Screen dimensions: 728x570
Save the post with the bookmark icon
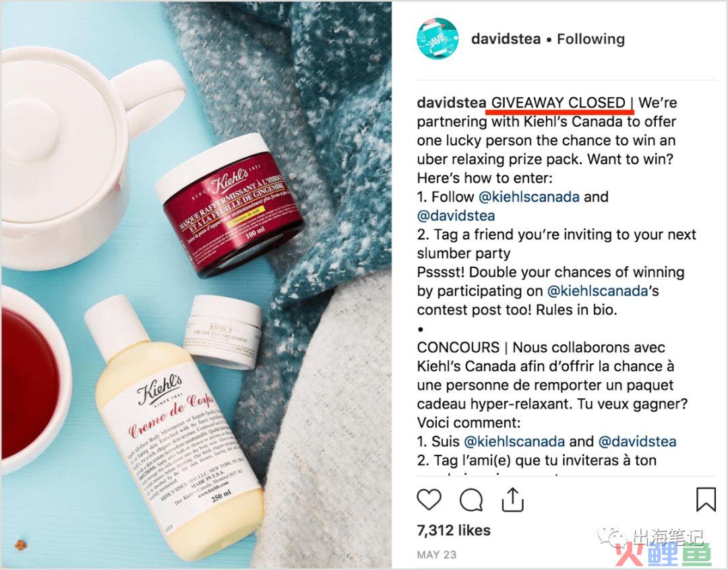point(706,499)
